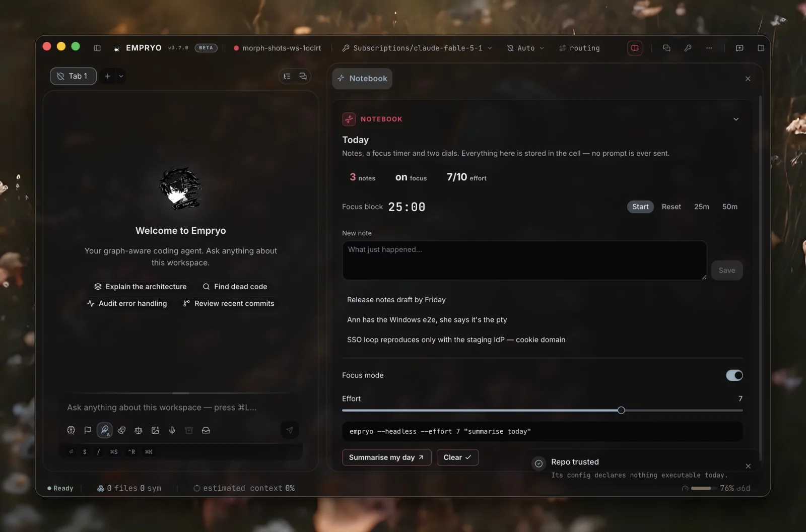Select the 25m focus block duration

[x=702, y=207]
